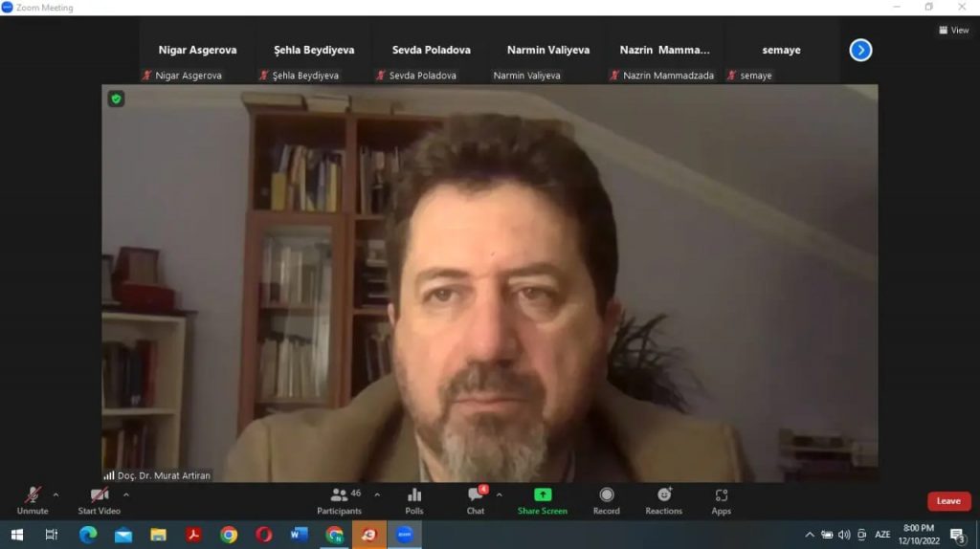Open Windows Start menu
This screenshot has height=549, width=980.
(17, 535)
